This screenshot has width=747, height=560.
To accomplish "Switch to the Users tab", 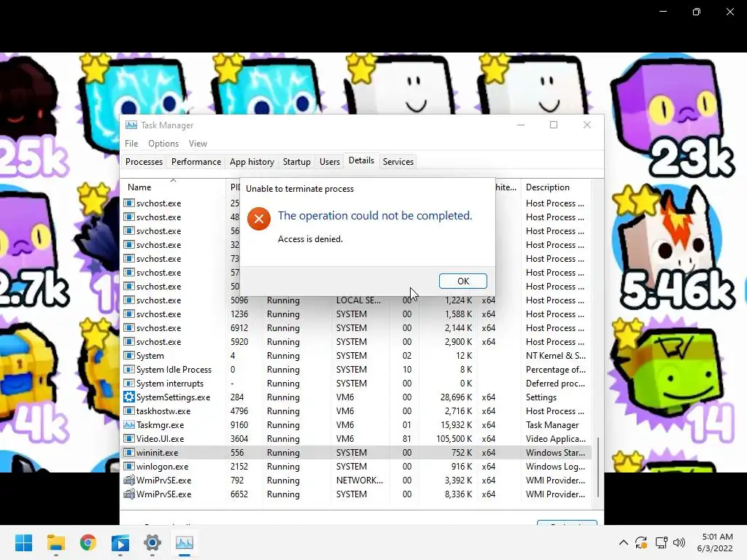I will (330, 162).
